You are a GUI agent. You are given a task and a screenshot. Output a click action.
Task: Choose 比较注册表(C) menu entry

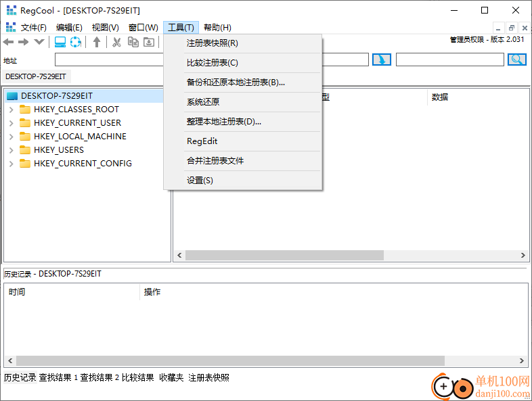pyautogui.click(x=242, y=63)
